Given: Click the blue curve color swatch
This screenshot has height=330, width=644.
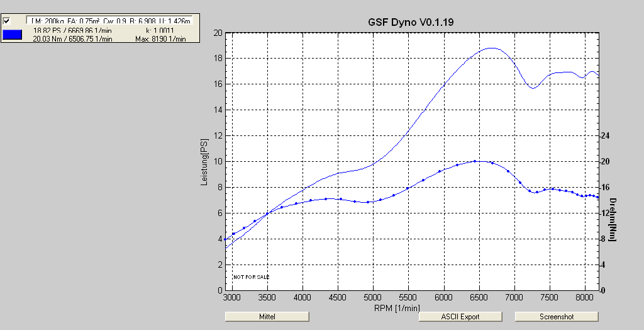Looking at the screenshot, I should [13, 35].
